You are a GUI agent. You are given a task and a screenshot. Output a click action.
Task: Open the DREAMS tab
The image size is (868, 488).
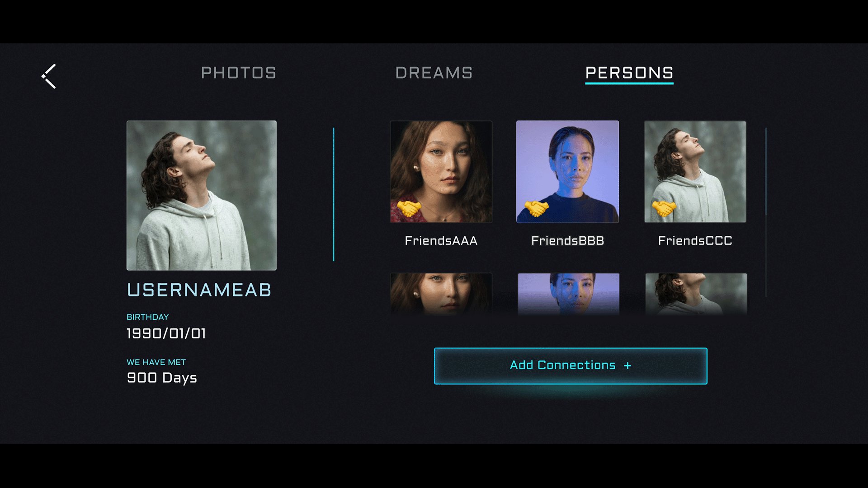coord(434,73)
